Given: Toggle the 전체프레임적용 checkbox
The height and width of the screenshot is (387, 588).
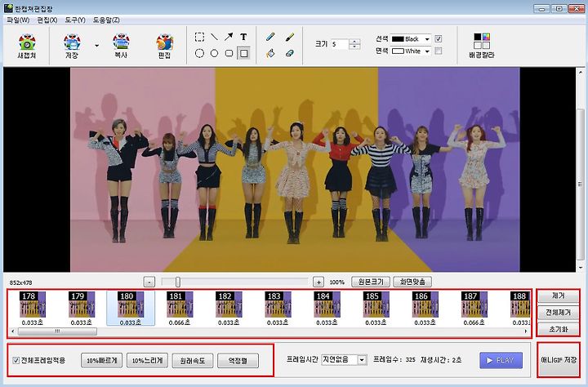Looking at the screenshot, I should (x=16, y=360).
